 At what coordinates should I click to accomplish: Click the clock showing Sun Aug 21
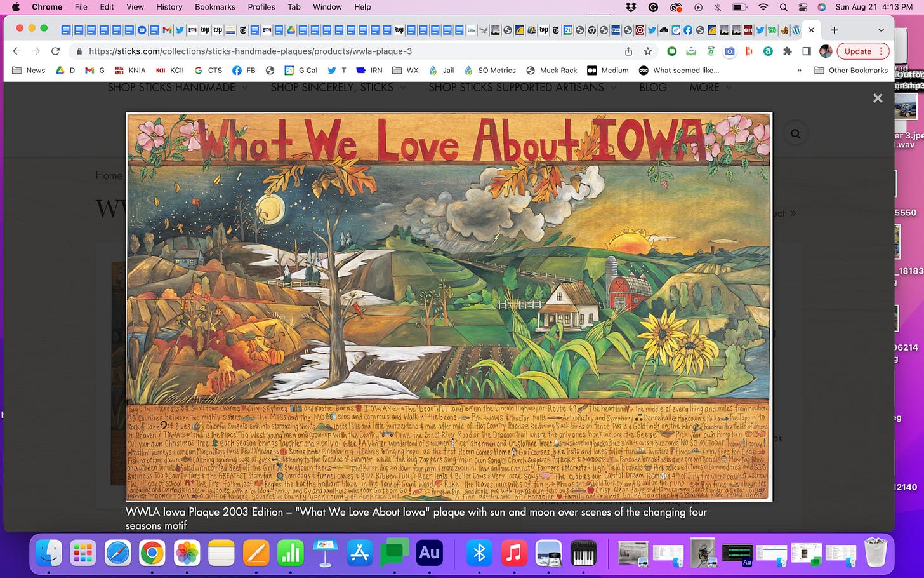click(x=874, y=7)
